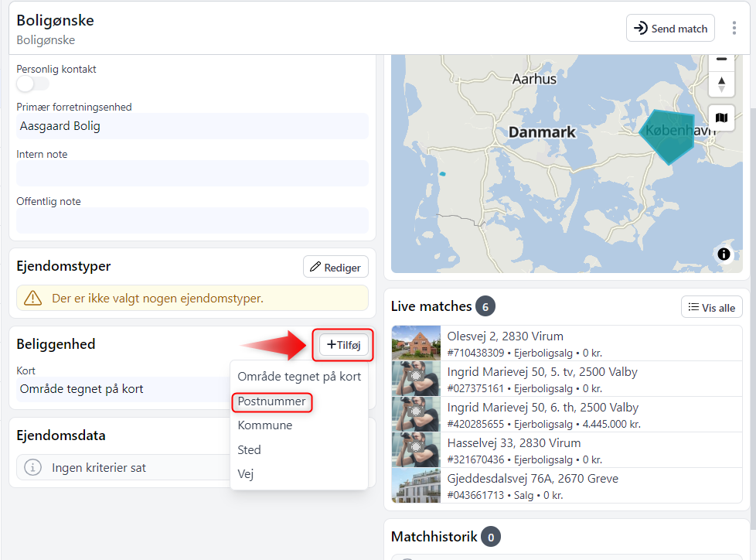This screenshot has width=756, height=560.
Task: Click the Live matches count badge 6
Action: pyautogui.click(x=485, y=306)
